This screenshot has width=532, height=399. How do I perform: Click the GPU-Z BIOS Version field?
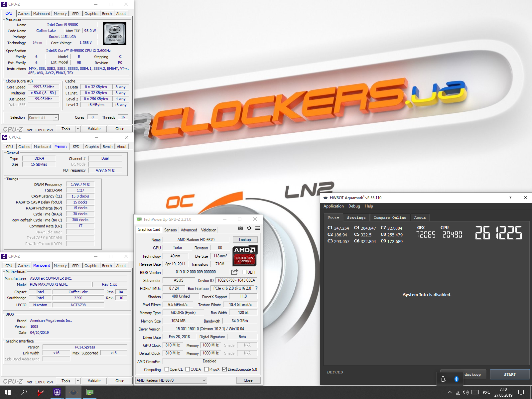click(196, 272)
